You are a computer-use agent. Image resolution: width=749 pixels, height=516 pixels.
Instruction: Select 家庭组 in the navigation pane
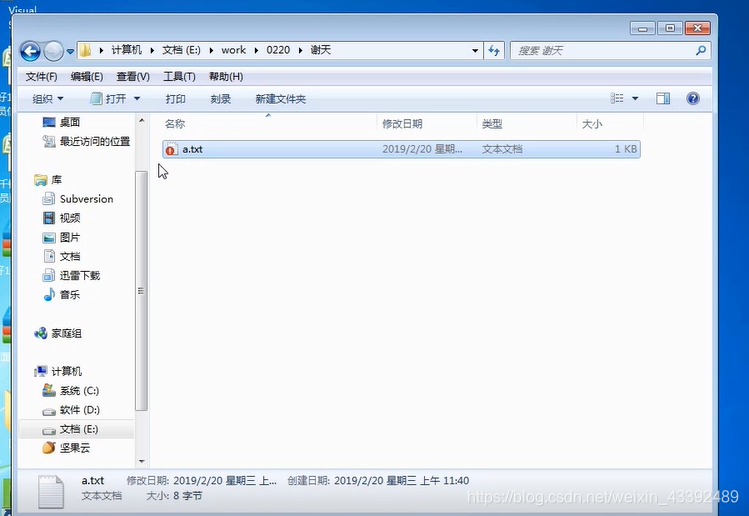(58, 333)
